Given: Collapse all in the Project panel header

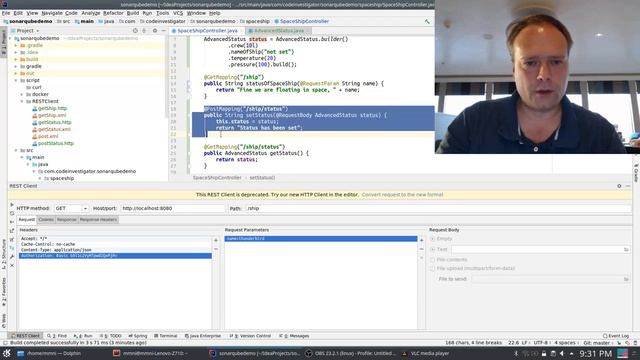Looking at the screenshot, I should [144, 31].
